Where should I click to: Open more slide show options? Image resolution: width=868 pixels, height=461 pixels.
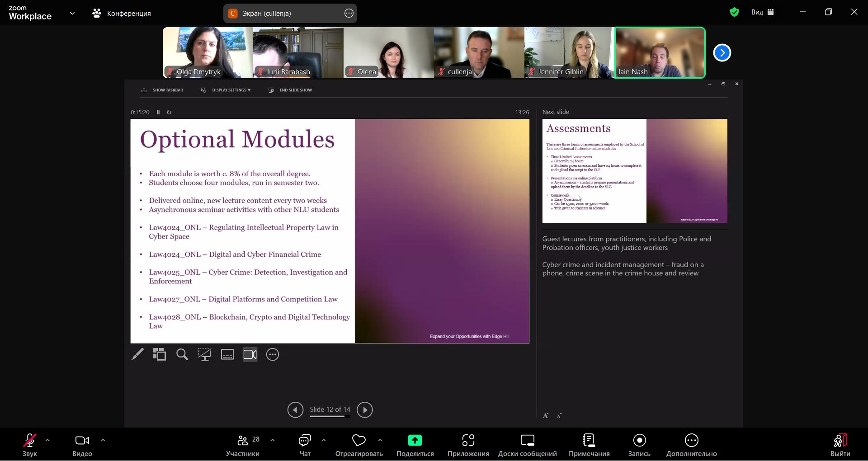pyautogui.click(x=273, y=355)
